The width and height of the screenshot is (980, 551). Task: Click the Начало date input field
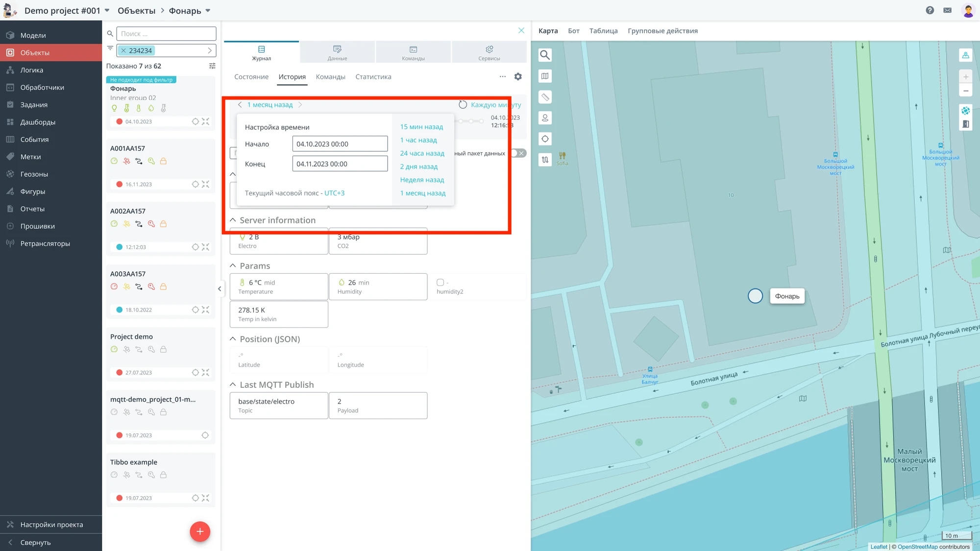[340, 144]
